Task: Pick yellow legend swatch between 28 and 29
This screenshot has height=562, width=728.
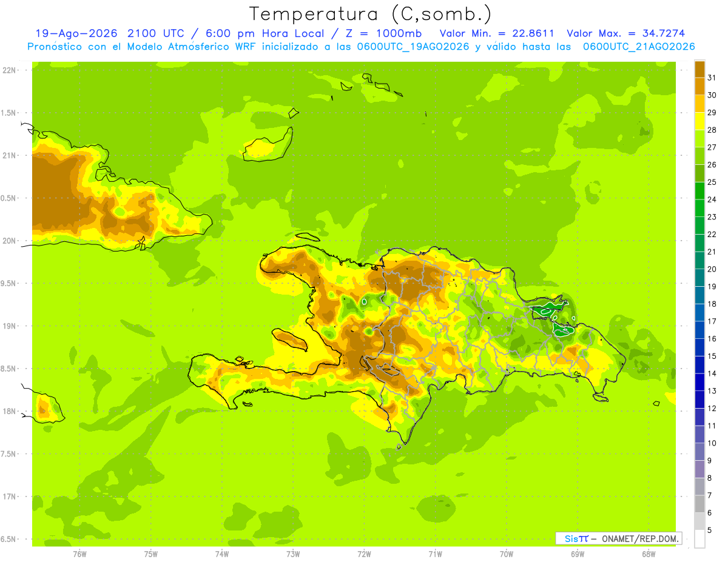Action: pos(699,121)
